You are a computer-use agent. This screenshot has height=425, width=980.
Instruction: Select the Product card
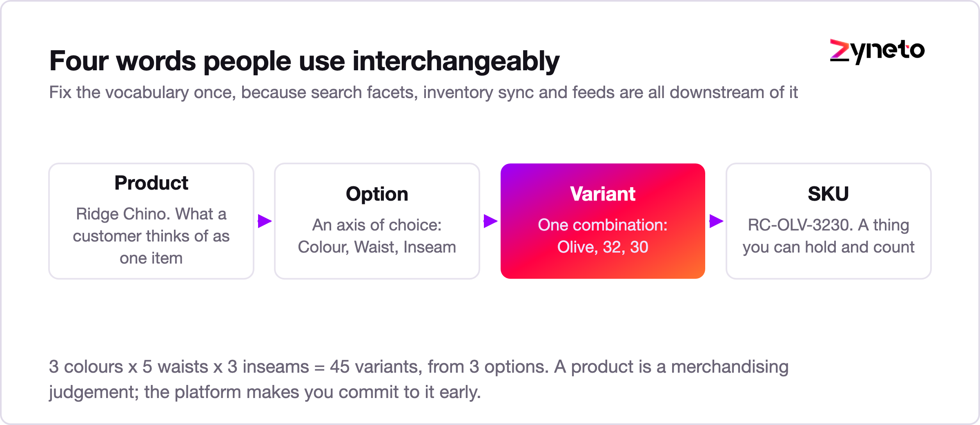(x=151, y=221)
